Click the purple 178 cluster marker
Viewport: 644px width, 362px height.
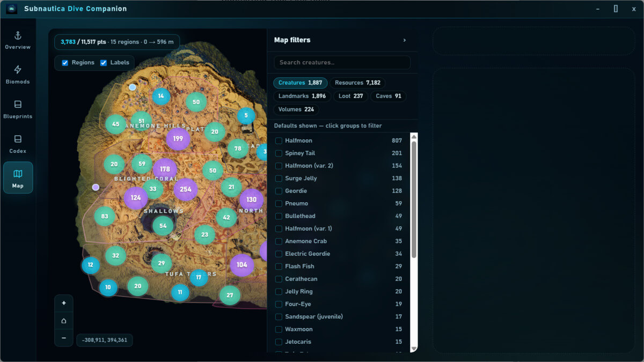pyautogui.click(x=165, y=169)
